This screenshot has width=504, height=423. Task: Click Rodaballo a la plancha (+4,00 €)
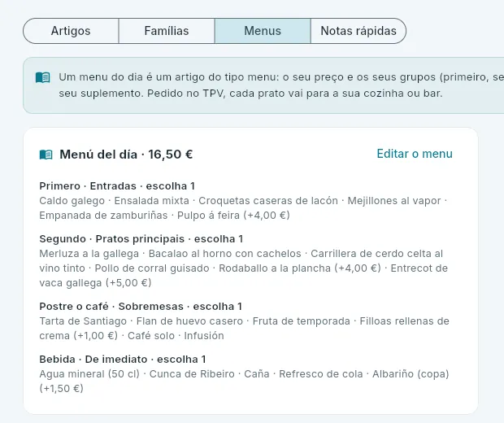tap(300, 268)
